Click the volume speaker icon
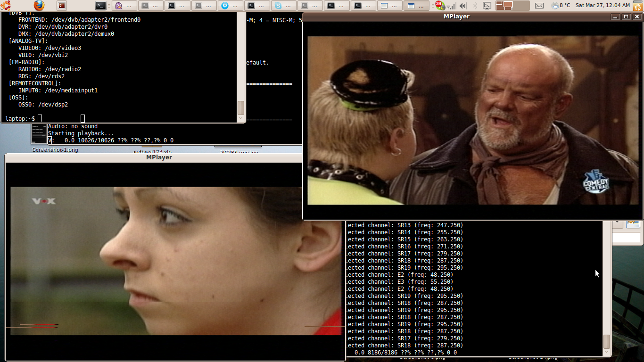This screenshot has width=644, height=362. point(463,6)
